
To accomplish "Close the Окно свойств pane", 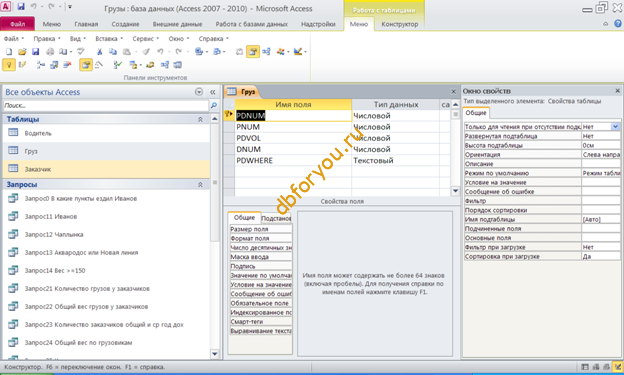I will [617, 91].
